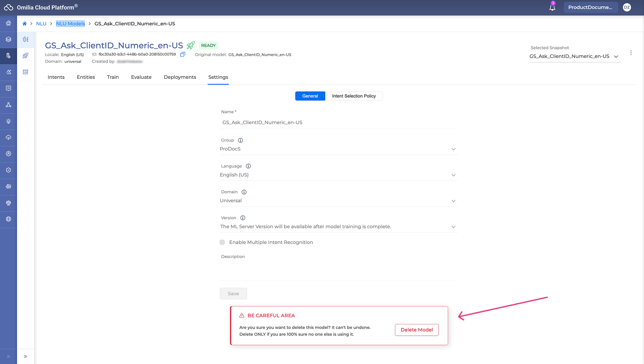The height and width of the screenshot is (364, 644).
Task: Copy the model ID to clipboard
Action: 183,54
